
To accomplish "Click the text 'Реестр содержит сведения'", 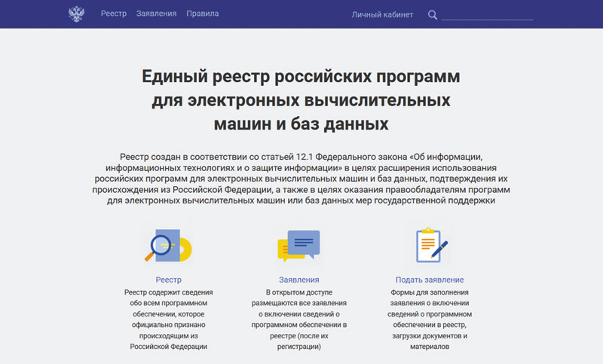I will coord(168,292).
